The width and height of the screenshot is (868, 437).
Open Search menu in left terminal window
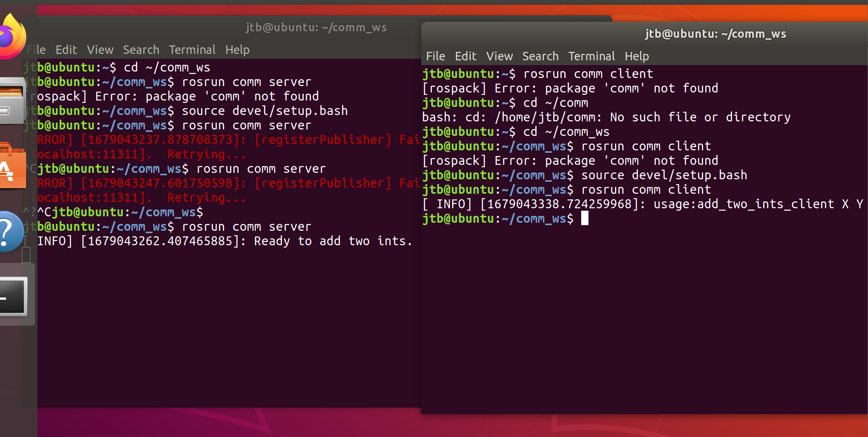141,50
